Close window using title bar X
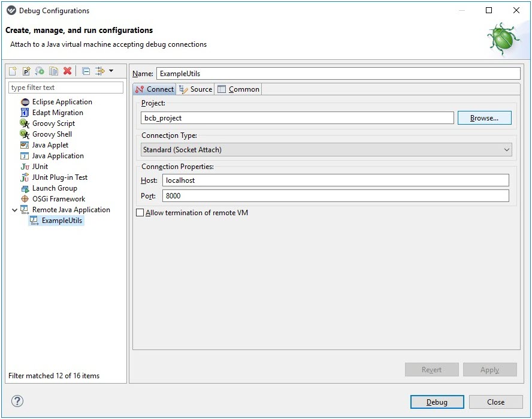The width and height of the screenshot is (532, 419). click(x=516, y=10)
